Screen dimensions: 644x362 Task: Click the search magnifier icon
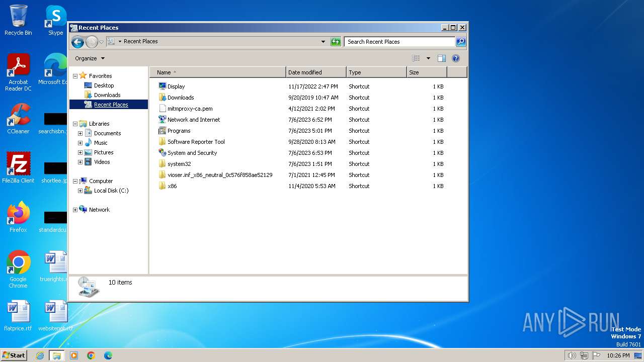[460, 42]
